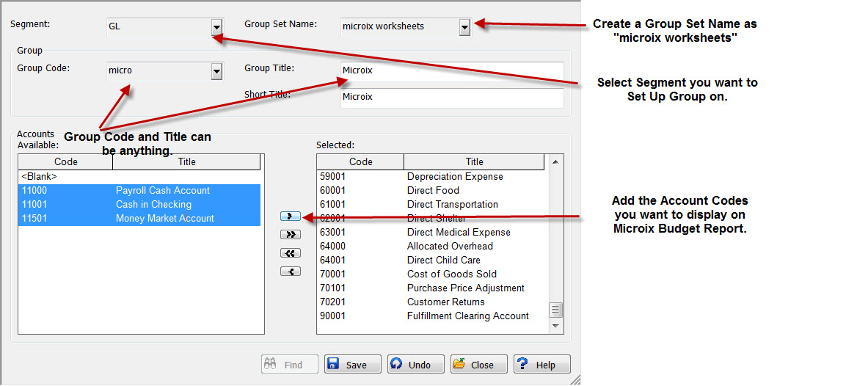Image resolution: width=868 pixels, height=386 pixels.
Task: Close the group setup dialog
Action: point(479,364)
